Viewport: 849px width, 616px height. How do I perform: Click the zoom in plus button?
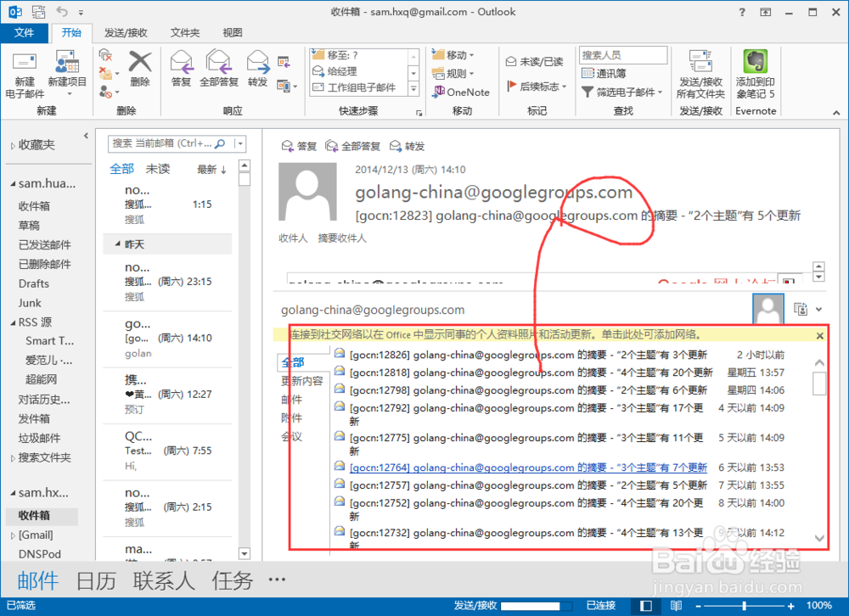coord(791,606)
